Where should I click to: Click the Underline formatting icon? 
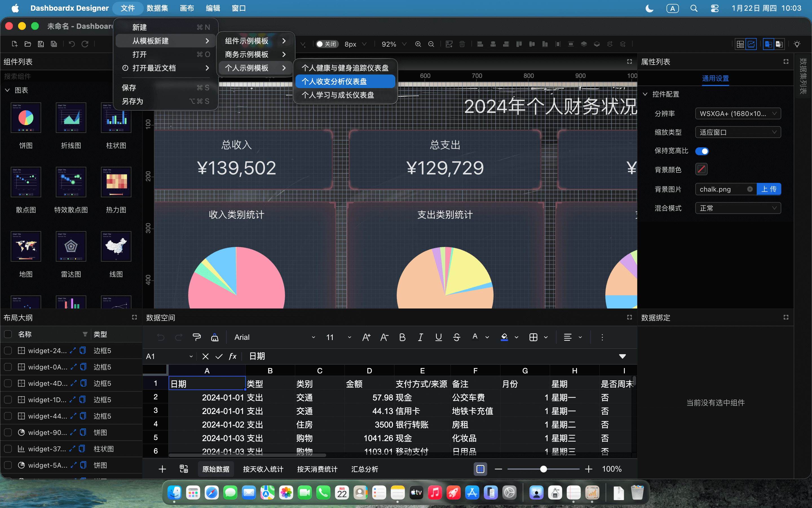(438, 337)
